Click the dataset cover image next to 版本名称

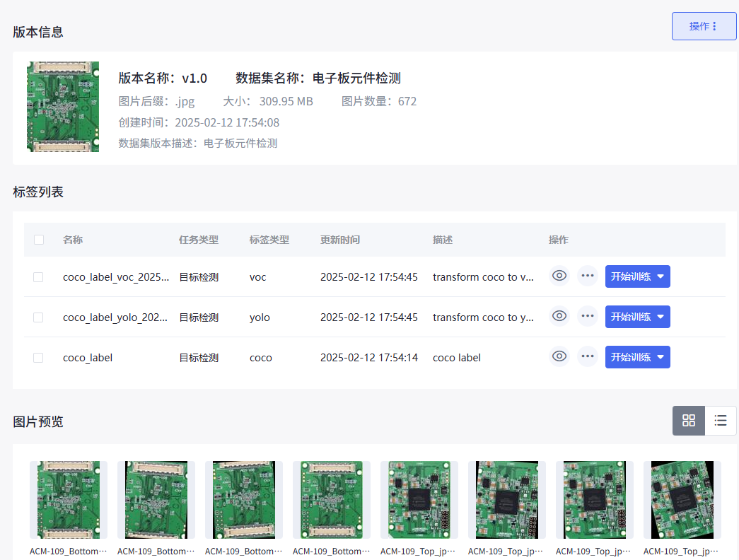tap(63, 106)
